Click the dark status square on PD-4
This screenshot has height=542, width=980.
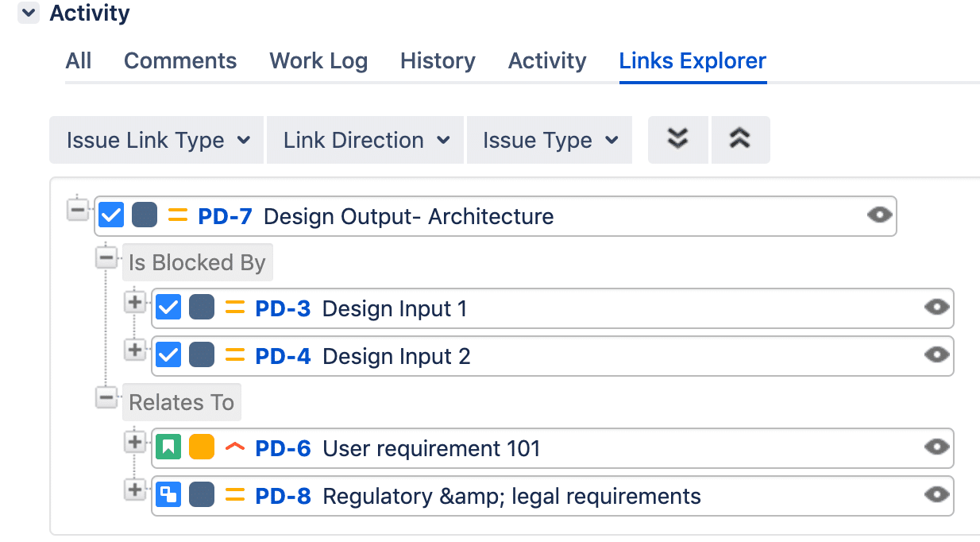(x=201, y=355)
